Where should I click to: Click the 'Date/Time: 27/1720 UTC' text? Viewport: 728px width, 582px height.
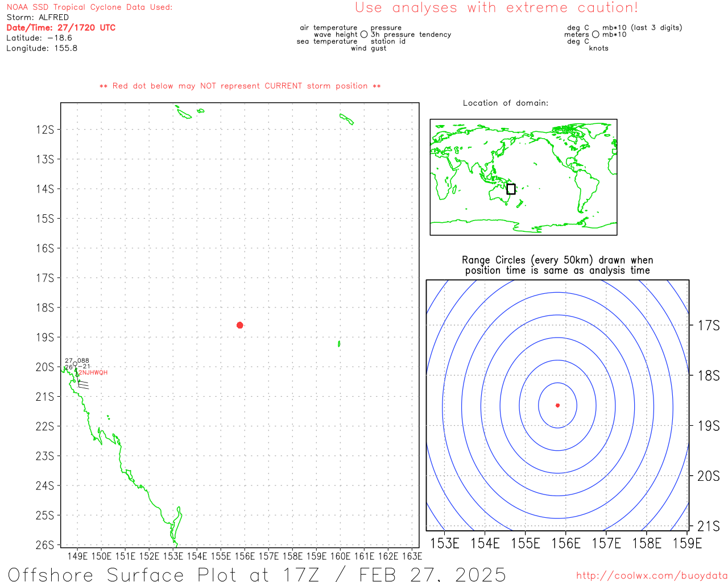click(61, 28)
